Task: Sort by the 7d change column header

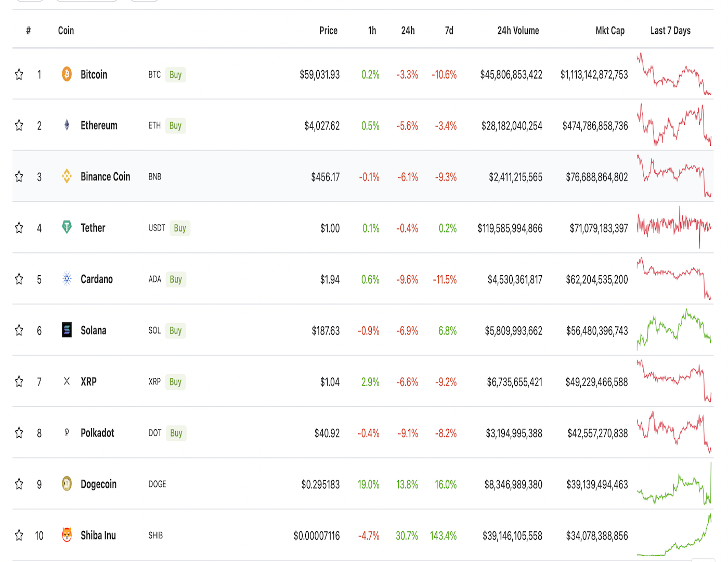Action: pyautogui.click(x=449, y=30)
